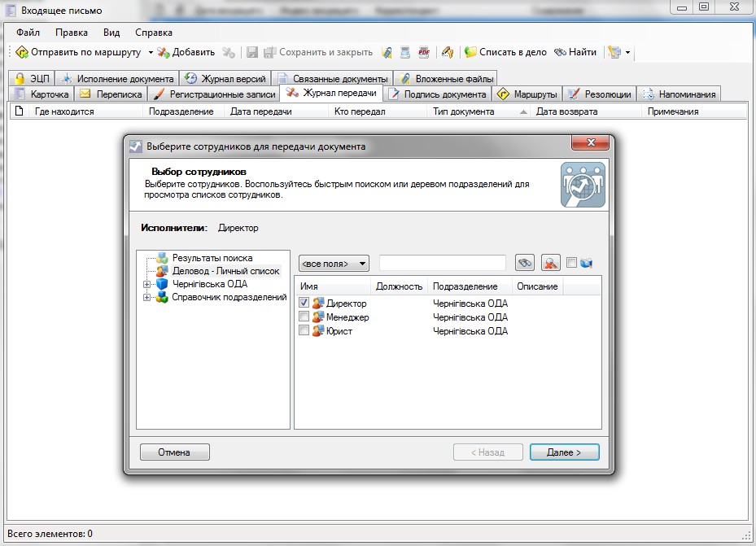Open the <все поля> search field dropdown
Image resolution: width=756 pixels, height=546 pixels.
coord(334,264)
